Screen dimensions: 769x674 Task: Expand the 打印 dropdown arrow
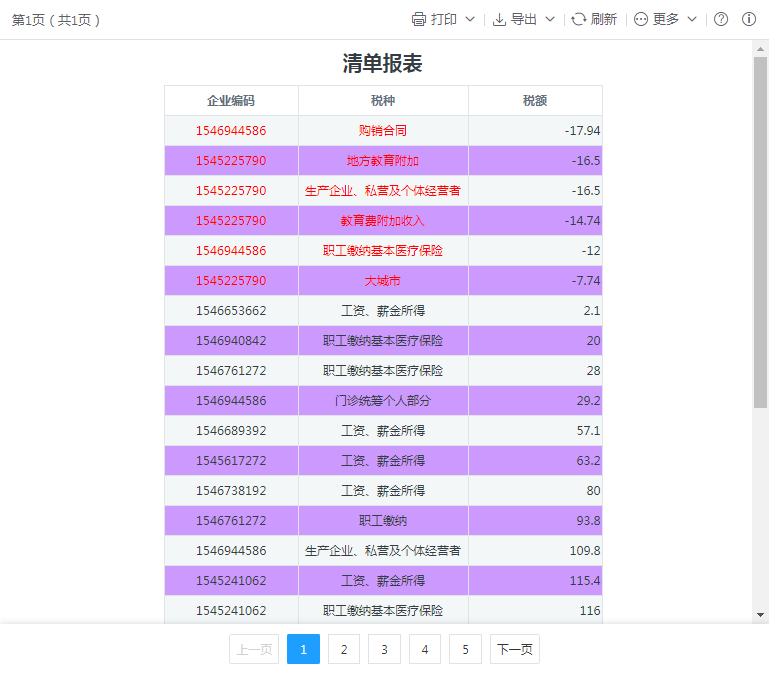(470, 20)
